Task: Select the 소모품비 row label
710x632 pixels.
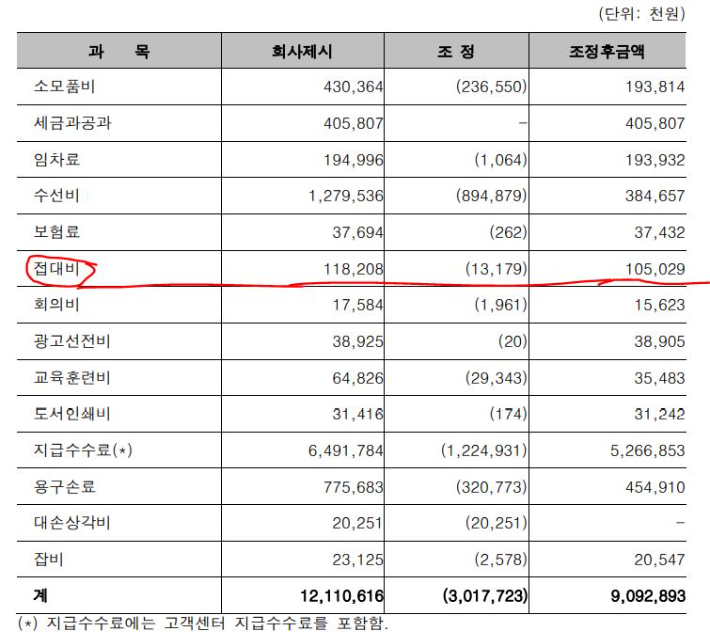Action: coord(64,86)
